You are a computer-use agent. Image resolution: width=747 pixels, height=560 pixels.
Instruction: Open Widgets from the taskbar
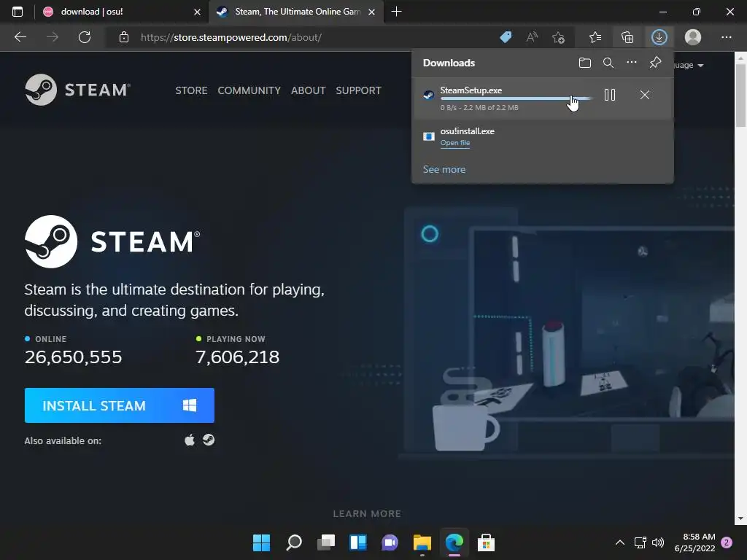(357, 542)
